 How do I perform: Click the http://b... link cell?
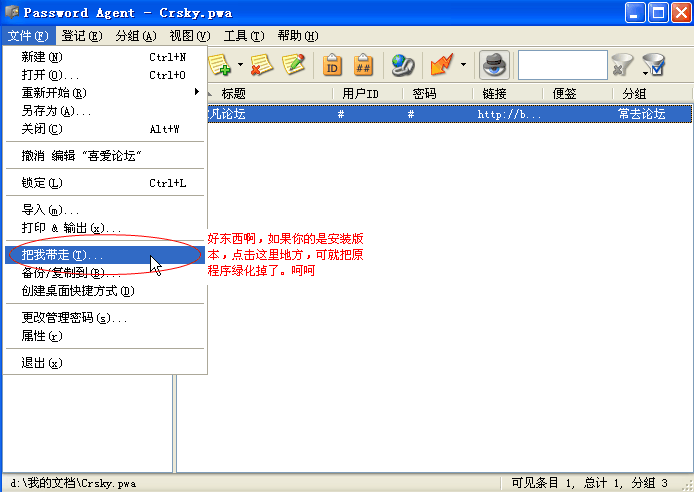509,114
